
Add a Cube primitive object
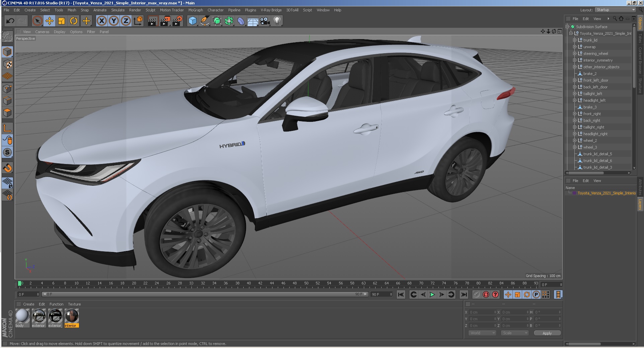tap(192, 21)
